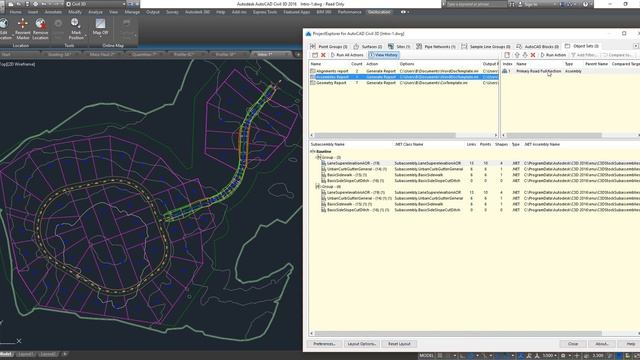Click the Surfaces tab icon

coord(356,47)
